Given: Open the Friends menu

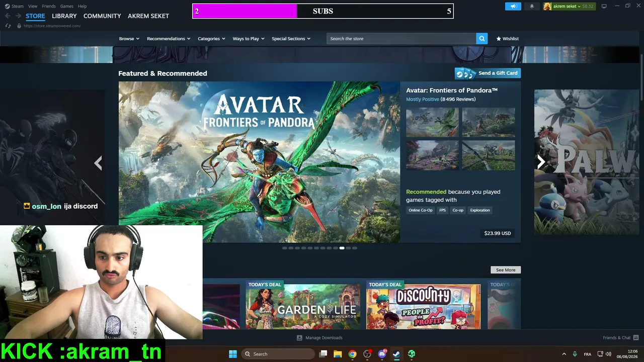Looking at the screenshot, I should pos(49,6).
